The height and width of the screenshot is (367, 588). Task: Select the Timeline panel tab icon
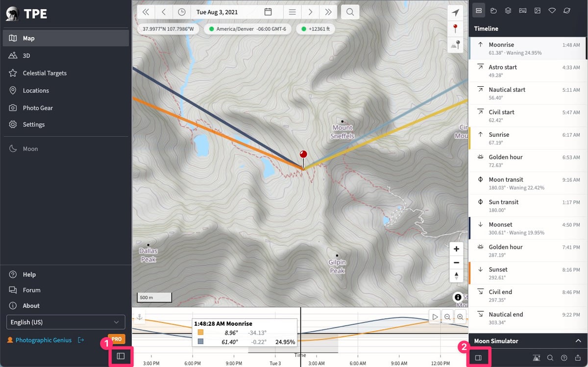tap(479, 10)
